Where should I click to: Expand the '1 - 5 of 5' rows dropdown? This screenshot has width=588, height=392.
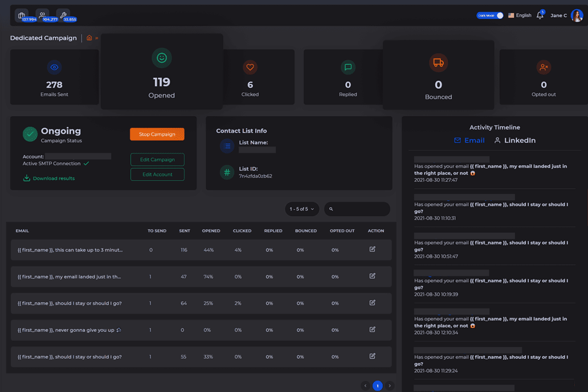[x=302, y=209]
